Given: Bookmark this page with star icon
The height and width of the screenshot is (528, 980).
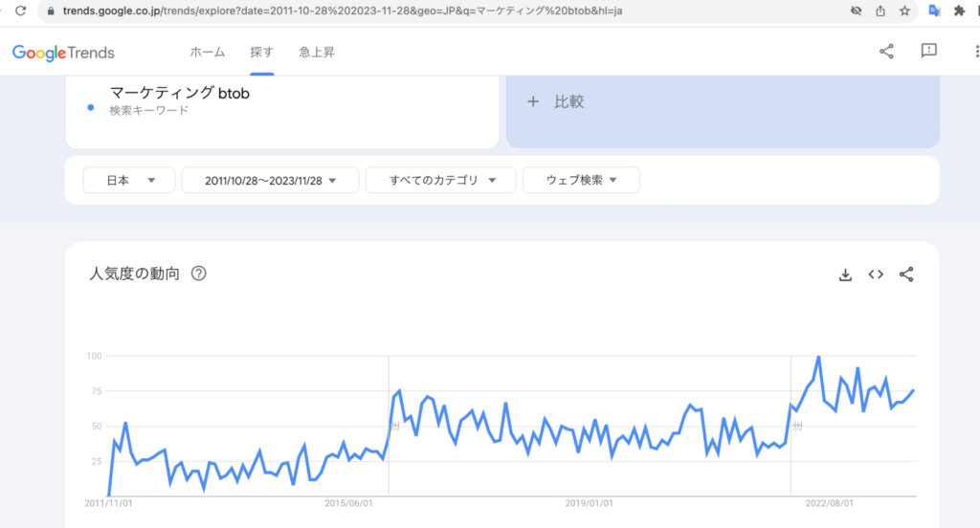Looking at the screenshot, I should click(x=904, y=11).
